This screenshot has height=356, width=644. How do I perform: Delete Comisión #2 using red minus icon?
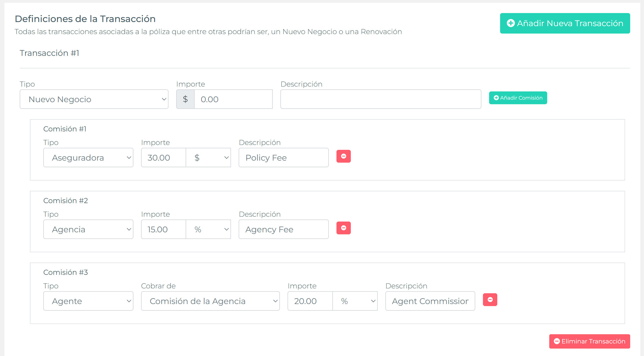click(x=343, y=228)
